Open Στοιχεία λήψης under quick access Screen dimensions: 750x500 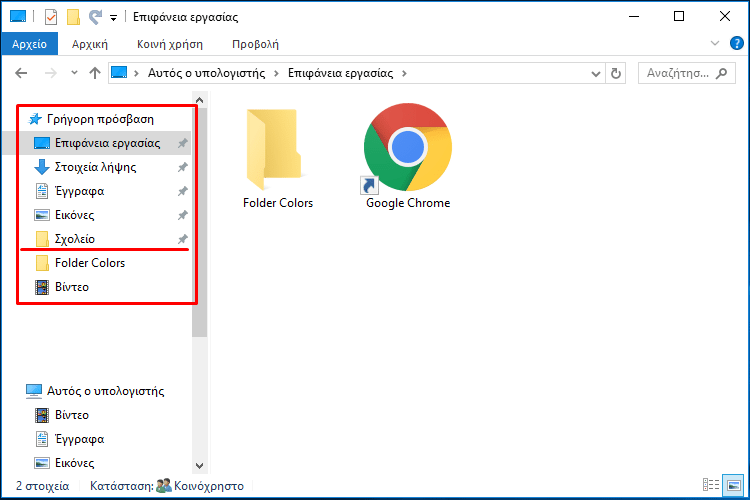point(96,167)
